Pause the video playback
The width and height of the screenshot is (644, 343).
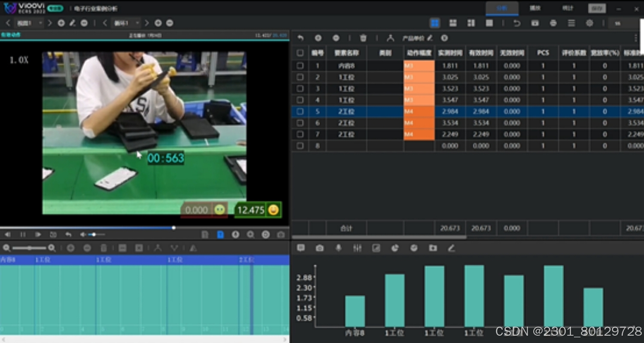click(23, 235)
